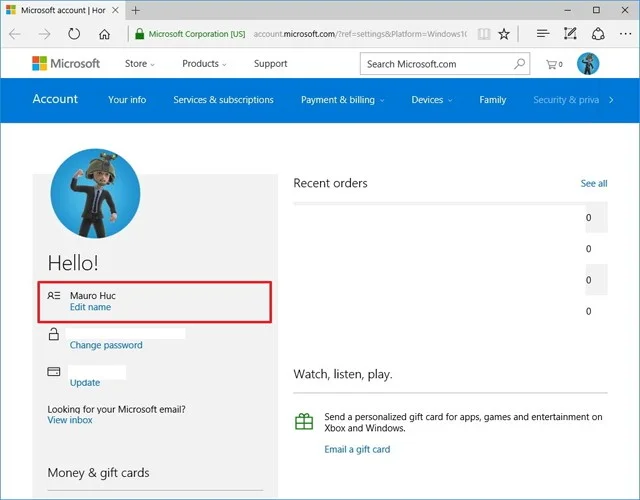Image resolution: width=640 pixels, height=500 pixels.
Task: Switch to Your info tab
Action: [x=127, y=100]
